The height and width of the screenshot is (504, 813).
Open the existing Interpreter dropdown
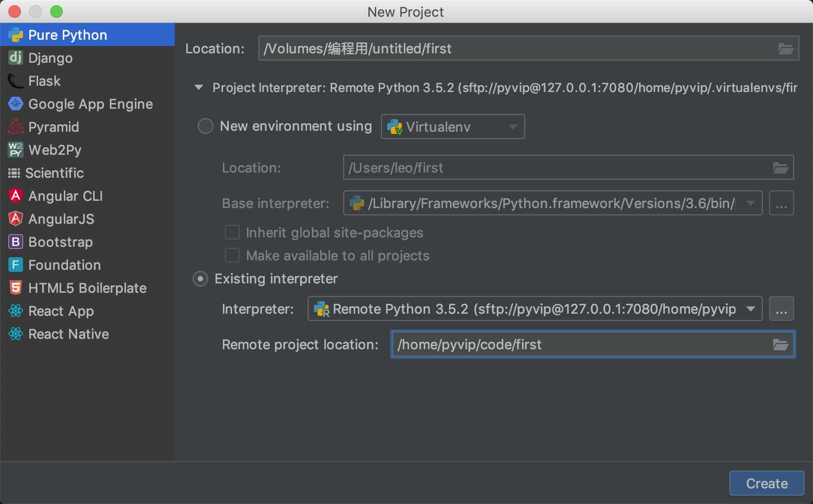click(x=751, y=309)
